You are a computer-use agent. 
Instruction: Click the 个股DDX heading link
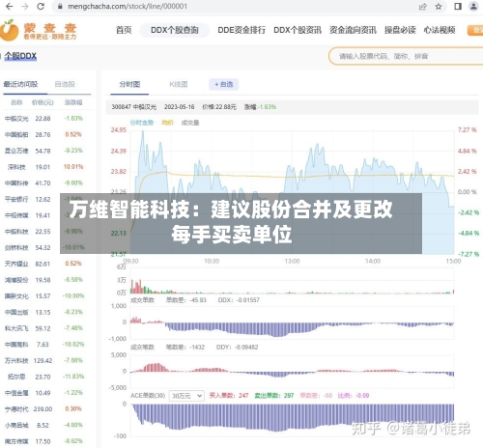click(20, 56)
